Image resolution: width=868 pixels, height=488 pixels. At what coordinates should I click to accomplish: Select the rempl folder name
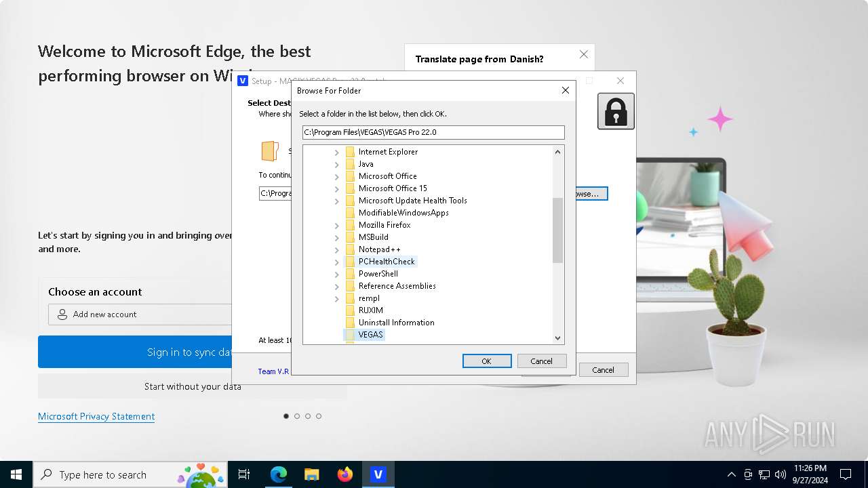click(369, 298)
